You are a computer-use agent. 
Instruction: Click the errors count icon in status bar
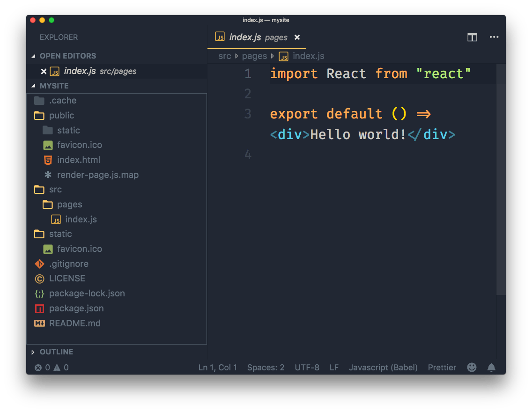click(x=39, y=368)
